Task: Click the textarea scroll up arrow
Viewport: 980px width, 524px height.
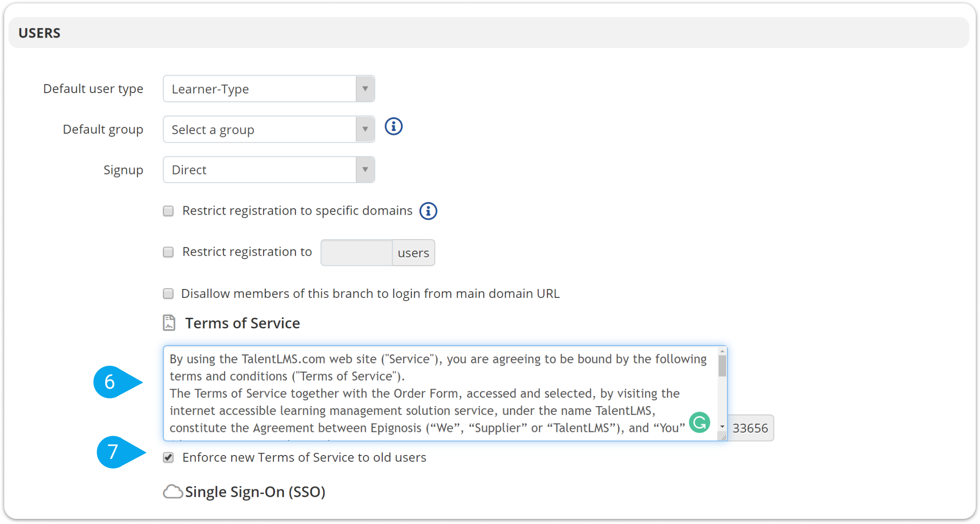Action: point(722,351)
